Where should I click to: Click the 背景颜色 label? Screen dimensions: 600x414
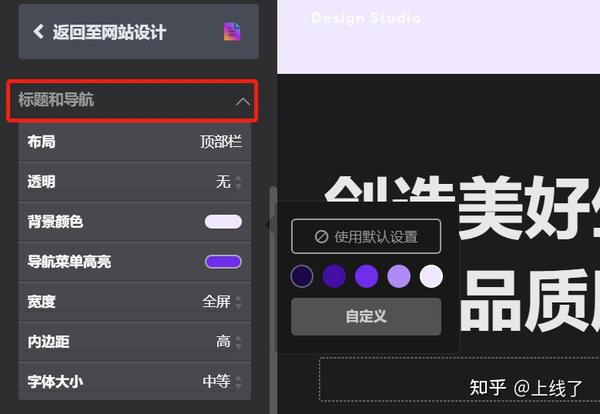coord(55,222)
